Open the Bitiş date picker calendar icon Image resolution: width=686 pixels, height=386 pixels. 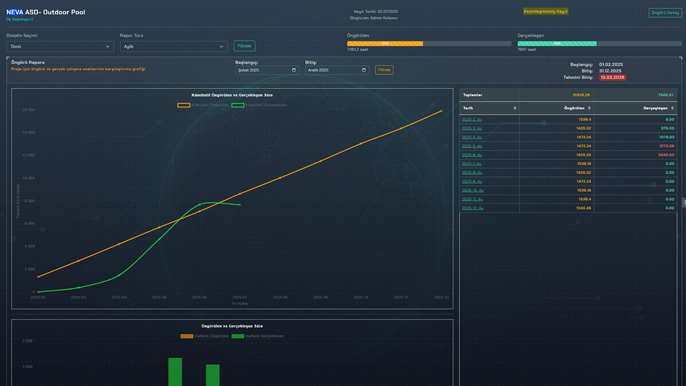(364, 70)
